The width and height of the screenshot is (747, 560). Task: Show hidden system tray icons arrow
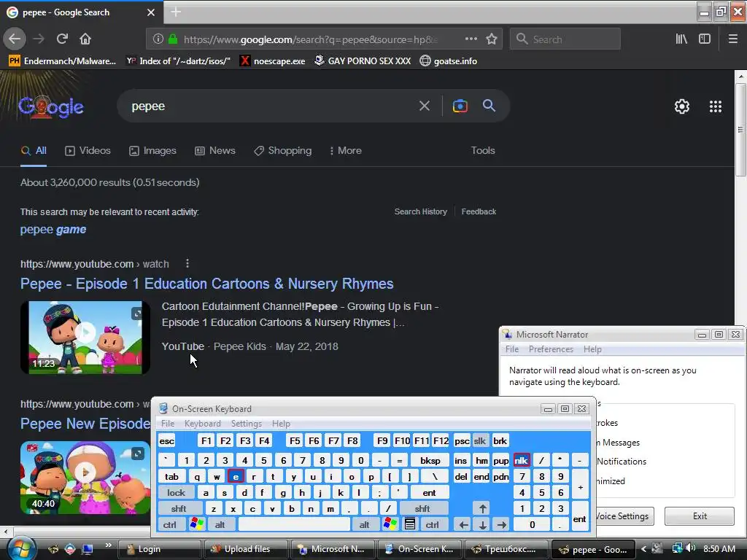pos(643,549)
